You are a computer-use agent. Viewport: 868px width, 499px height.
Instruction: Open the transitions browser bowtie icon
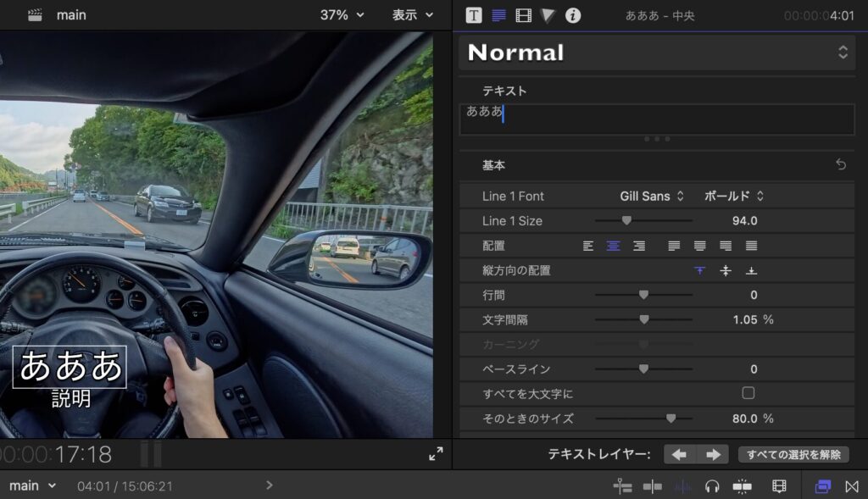pyautogui.click(x=852, y=486)
